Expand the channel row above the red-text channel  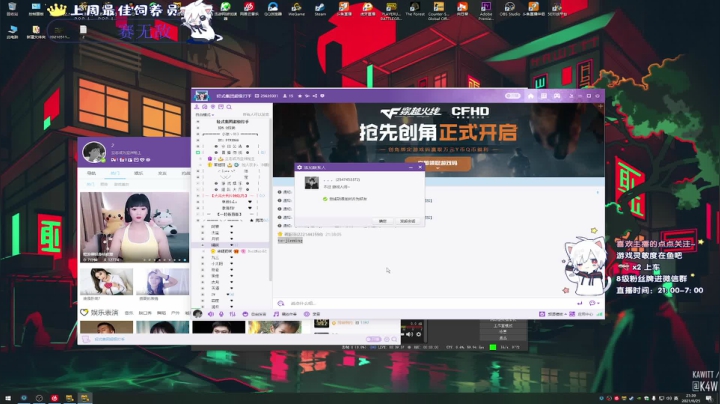[x=198, y=189]
